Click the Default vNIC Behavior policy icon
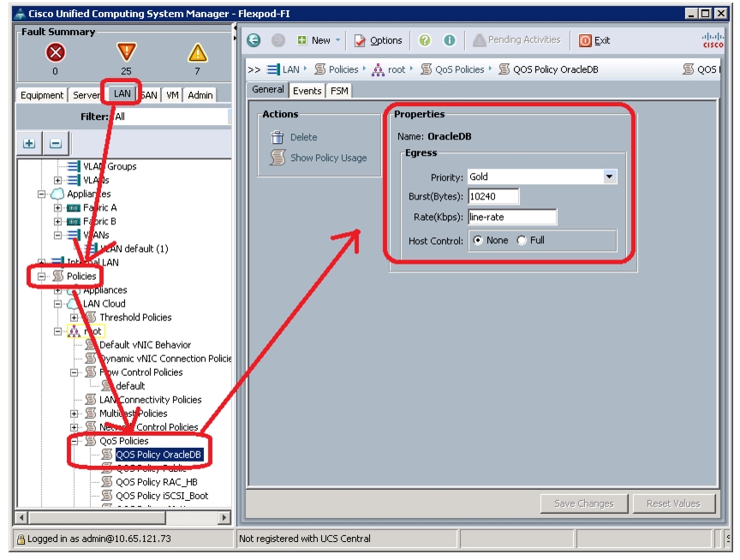Screen dimensions: 740x560 (90, 345)
